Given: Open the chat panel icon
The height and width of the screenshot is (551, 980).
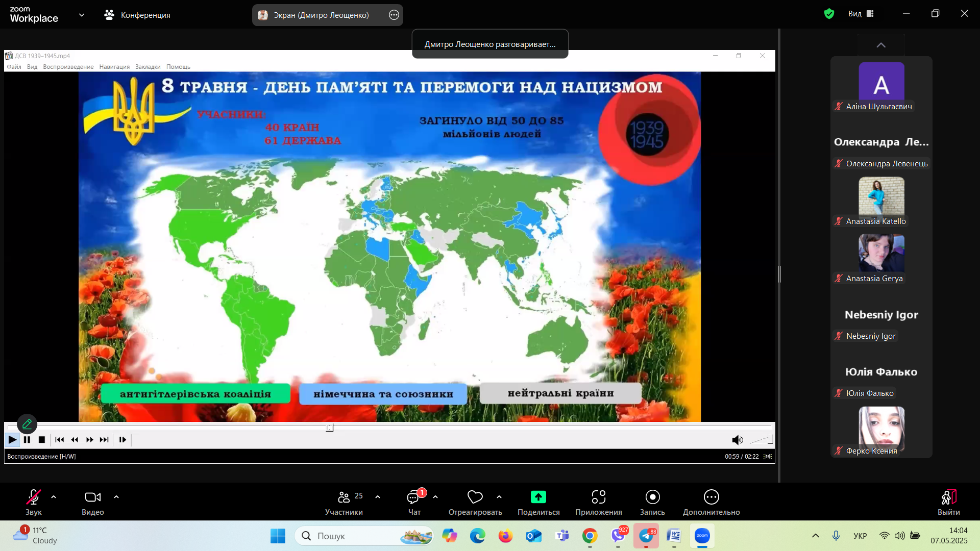Looking at the screenshot, I should tap(413, 497).
